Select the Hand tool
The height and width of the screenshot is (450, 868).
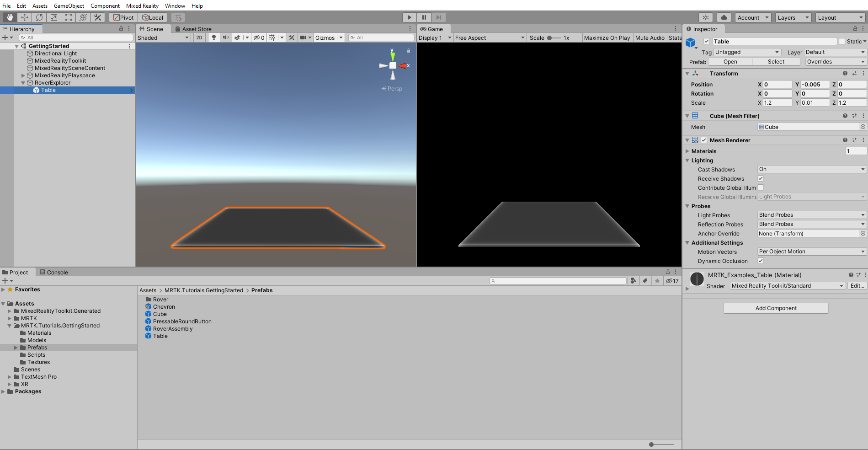point(10,17)
